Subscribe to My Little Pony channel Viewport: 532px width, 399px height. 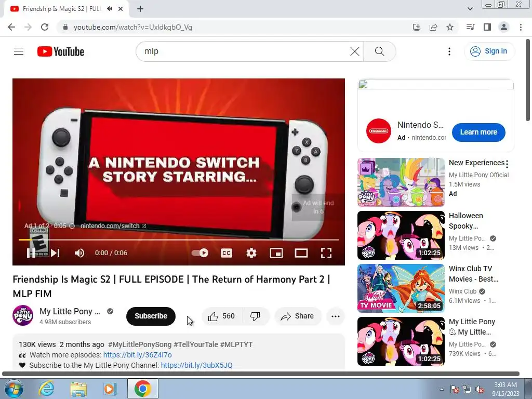coord(151,316)
